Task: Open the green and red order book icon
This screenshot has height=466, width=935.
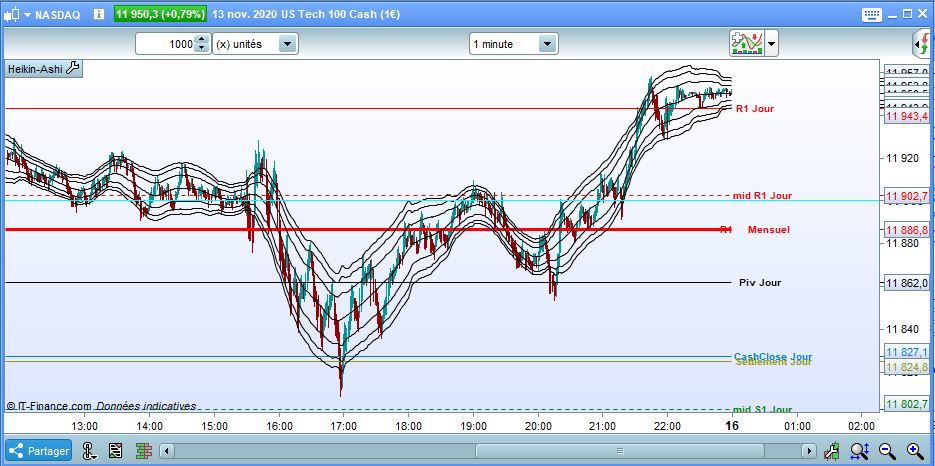Action: (x=144, y=451)
